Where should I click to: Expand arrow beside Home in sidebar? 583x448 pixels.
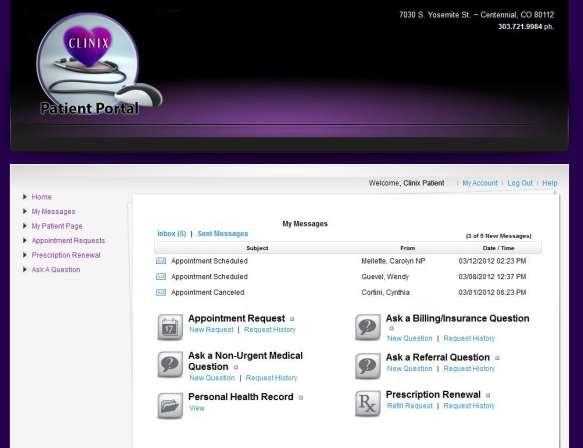[25, 197]
